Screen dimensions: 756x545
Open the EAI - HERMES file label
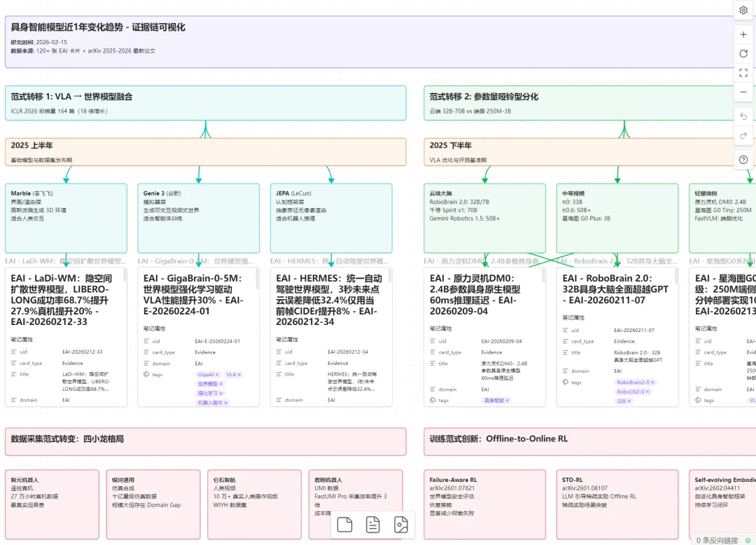tap(330, 261)
